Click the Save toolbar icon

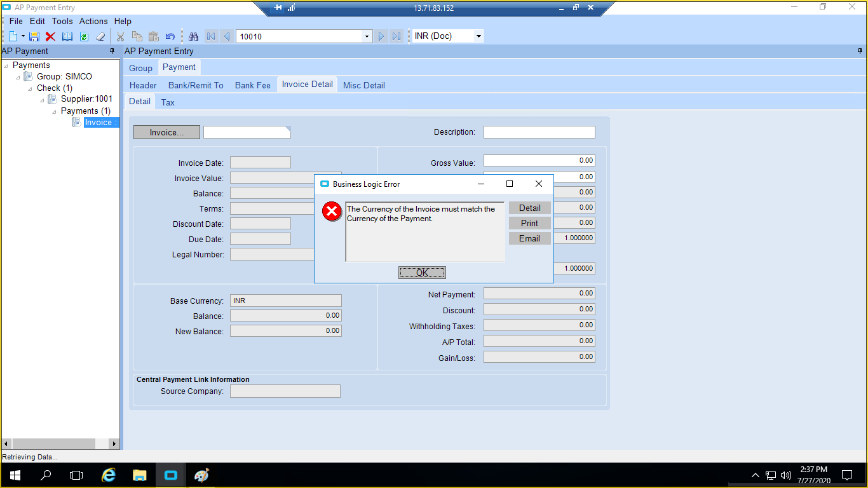click(34, 36)
